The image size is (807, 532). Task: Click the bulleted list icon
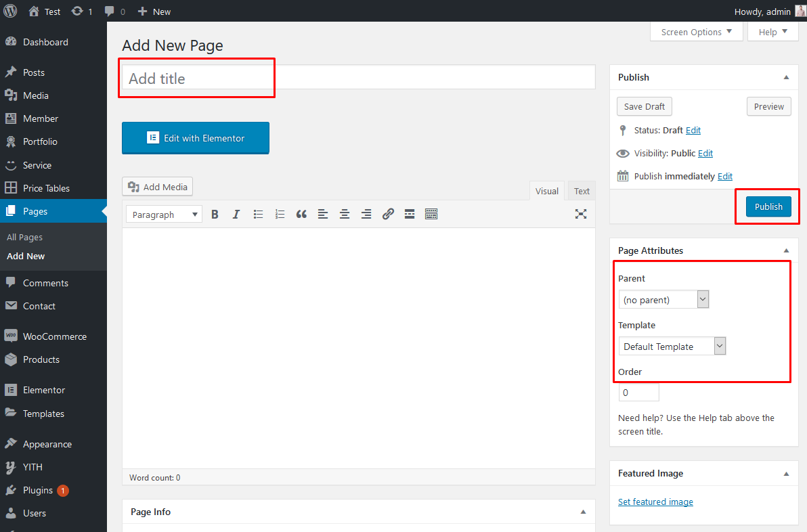258,215
